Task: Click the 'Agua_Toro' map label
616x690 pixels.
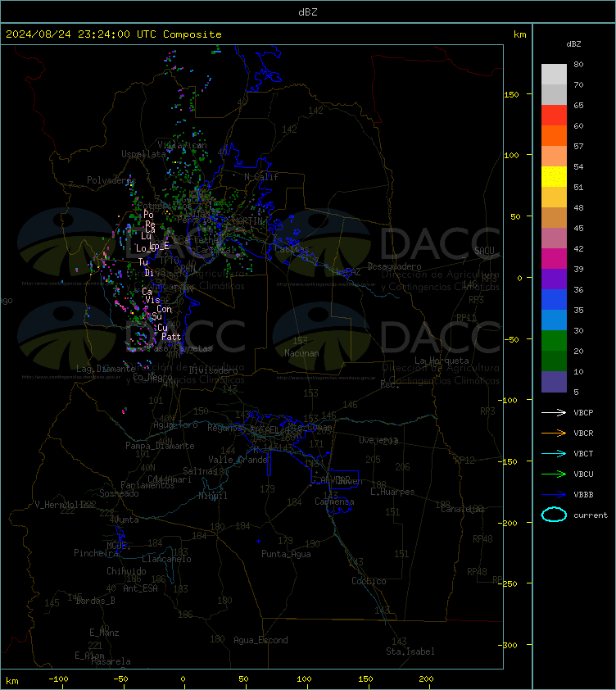Action: tap(175, 424)
